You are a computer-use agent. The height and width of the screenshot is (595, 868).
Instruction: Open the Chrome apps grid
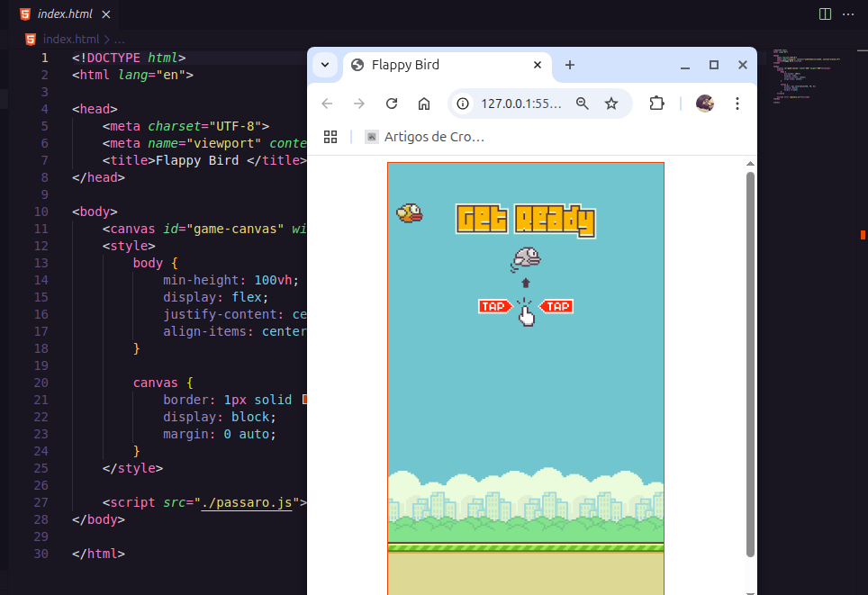tap(330, 137)
